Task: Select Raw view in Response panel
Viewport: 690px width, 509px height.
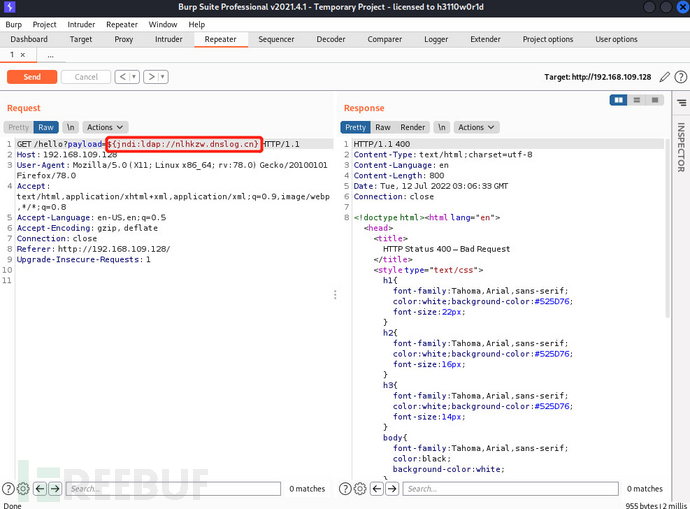Action: coord(383,127)
